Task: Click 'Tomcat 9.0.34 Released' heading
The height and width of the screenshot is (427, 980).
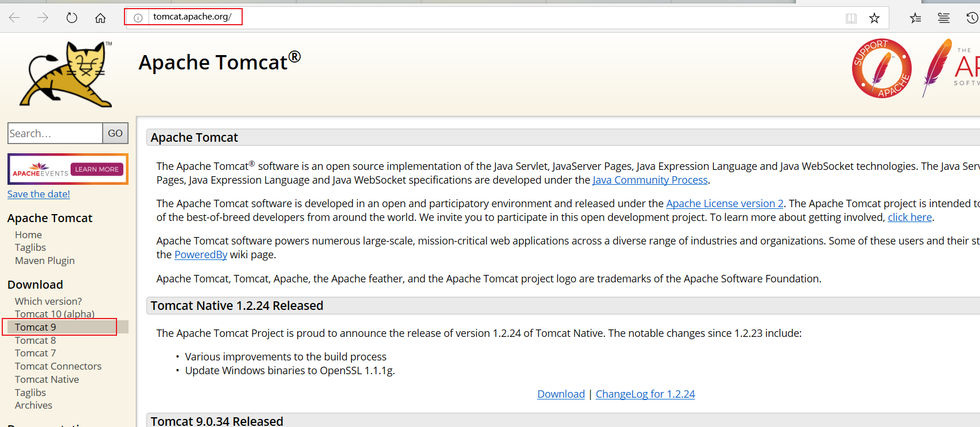Action: [217, 421]
